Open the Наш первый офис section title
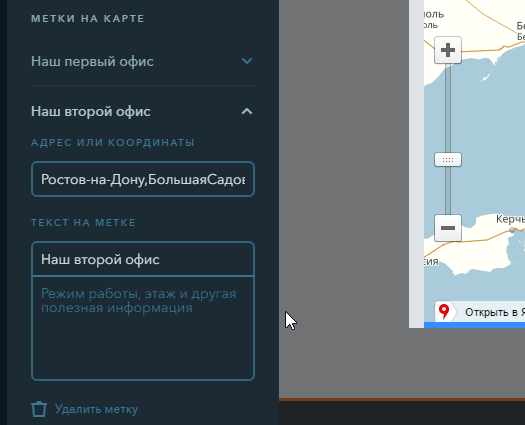The height and width of the screenshot is (425, 525). (x=92, y=61)
